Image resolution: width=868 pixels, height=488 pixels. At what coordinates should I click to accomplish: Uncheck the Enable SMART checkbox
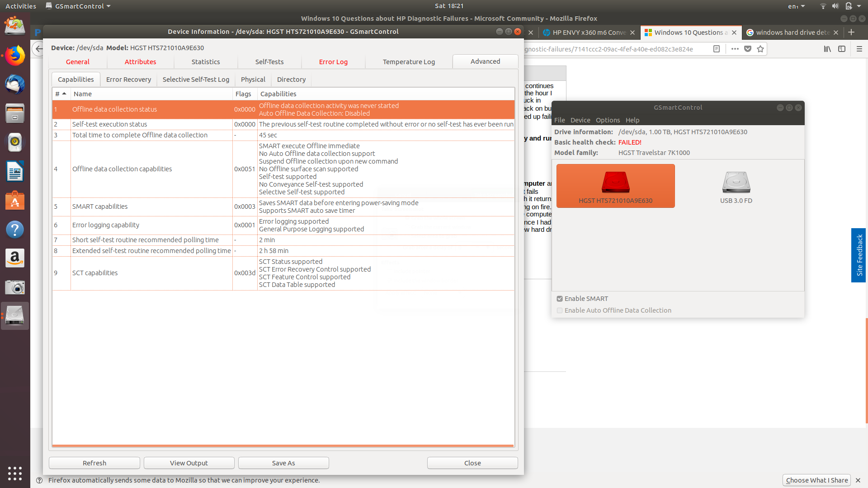[x=560, y=299]
